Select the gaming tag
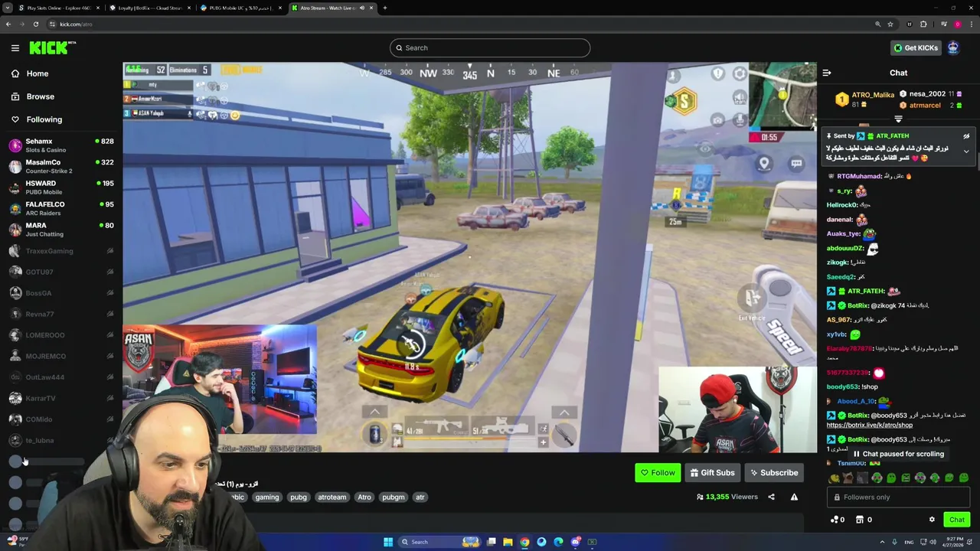The image size is (980, 551). click(267, 497)
